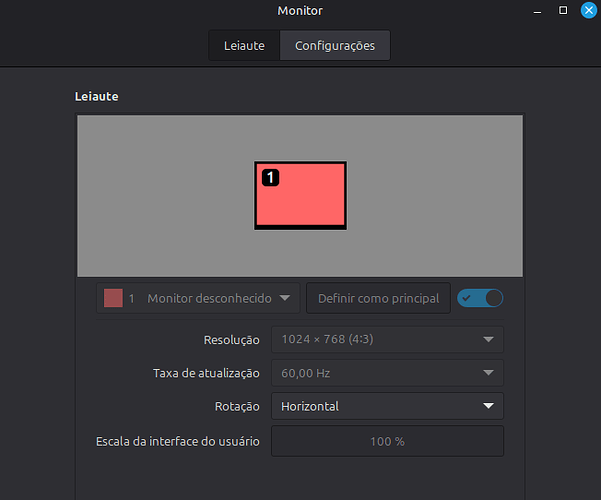Click the red color swatch beside Monitor desconhecido
Image resolution: width=601 pixels, height=500 pixels.
point(113,298)
